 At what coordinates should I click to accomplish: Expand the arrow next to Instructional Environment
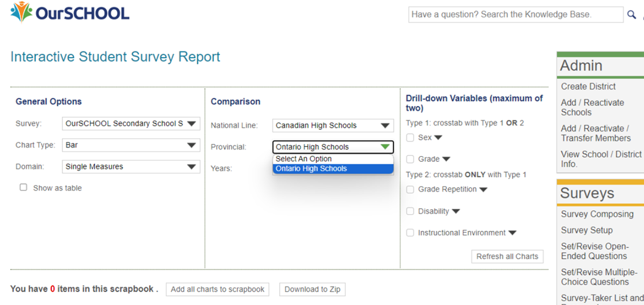pos(512,233)
